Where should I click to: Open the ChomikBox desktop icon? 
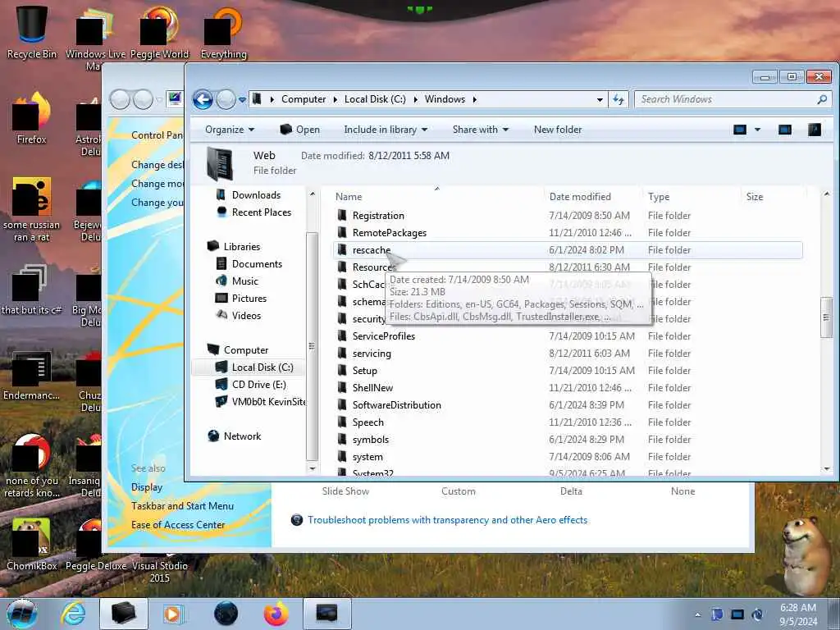pos(32,544)
